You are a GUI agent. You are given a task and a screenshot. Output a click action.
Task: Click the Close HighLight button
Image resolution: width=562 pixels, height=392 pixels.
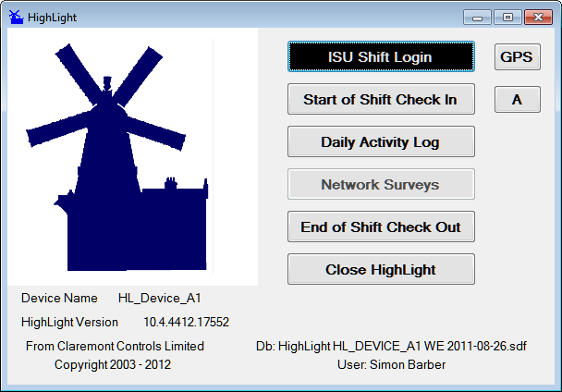tap(381, 269)
